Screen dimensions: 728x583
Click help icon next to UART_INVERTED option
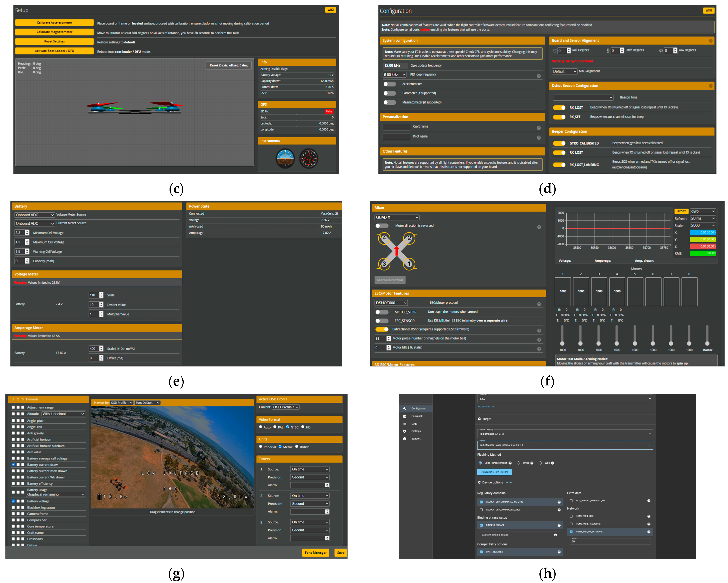(559, 552)
